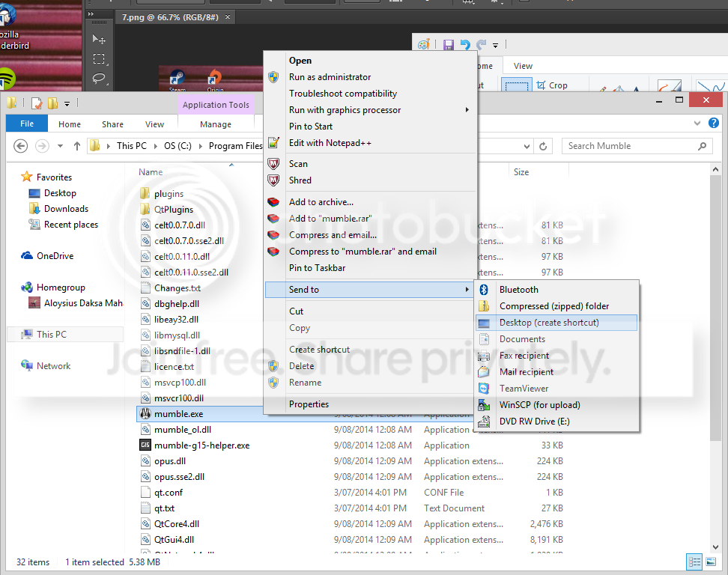Click This PC in address breadcrumb
The image size is (728, 575).
[x=131, y=146]
